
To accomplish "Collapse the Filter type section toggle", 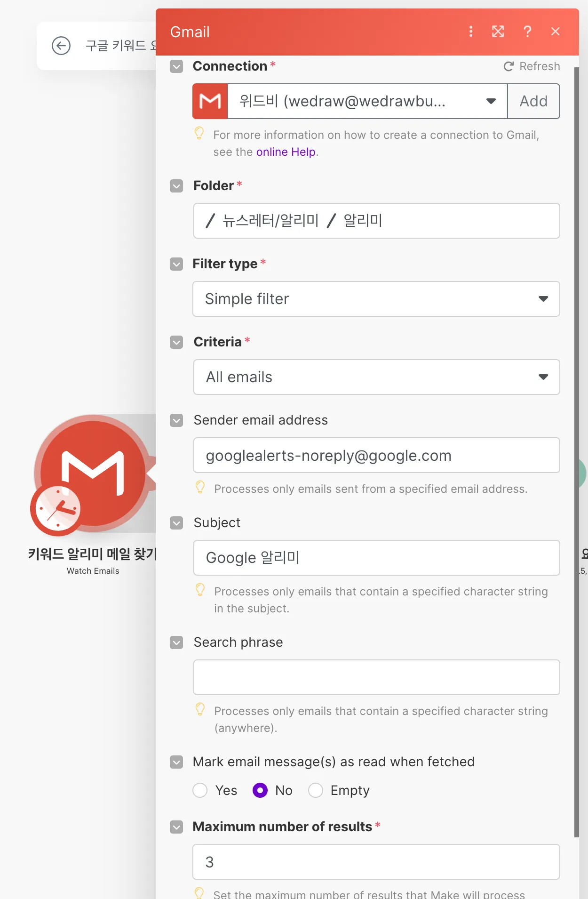I will 176,264.
